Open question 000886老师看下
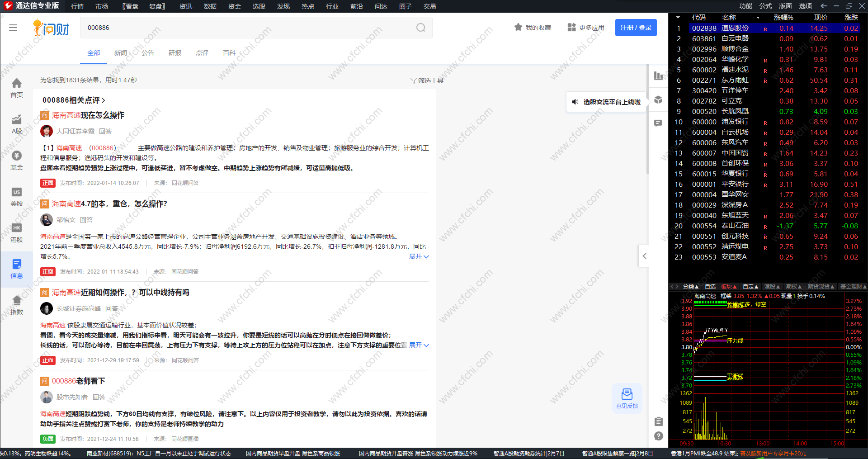The image size is (868, 459). tap(79, 381)
